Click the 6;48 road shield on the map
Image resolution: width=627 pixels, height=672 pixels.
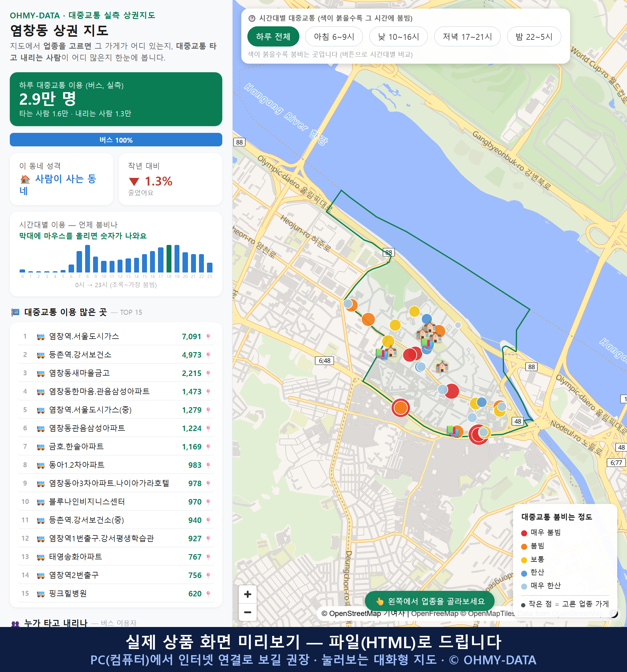coord(325,361)
